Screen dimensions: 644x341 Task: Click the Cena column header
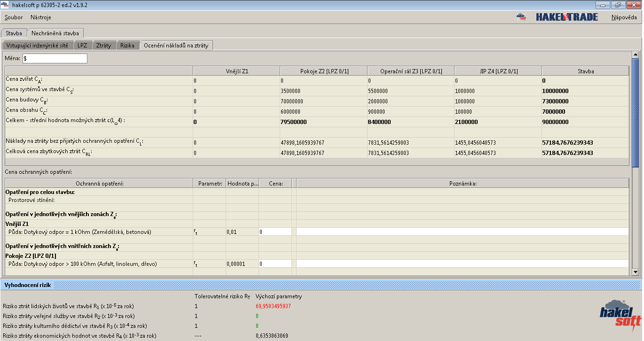[275, 183]
